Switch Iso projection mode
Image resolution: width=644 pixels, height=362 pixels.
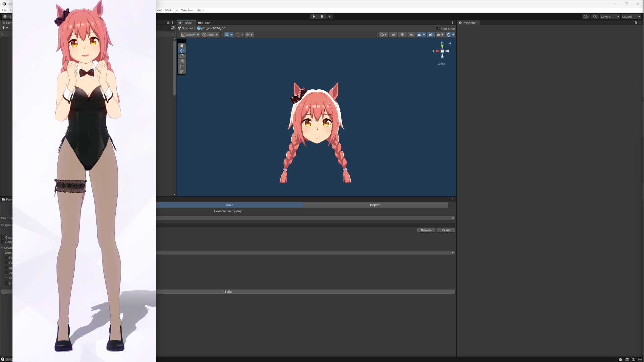[442, 64]
